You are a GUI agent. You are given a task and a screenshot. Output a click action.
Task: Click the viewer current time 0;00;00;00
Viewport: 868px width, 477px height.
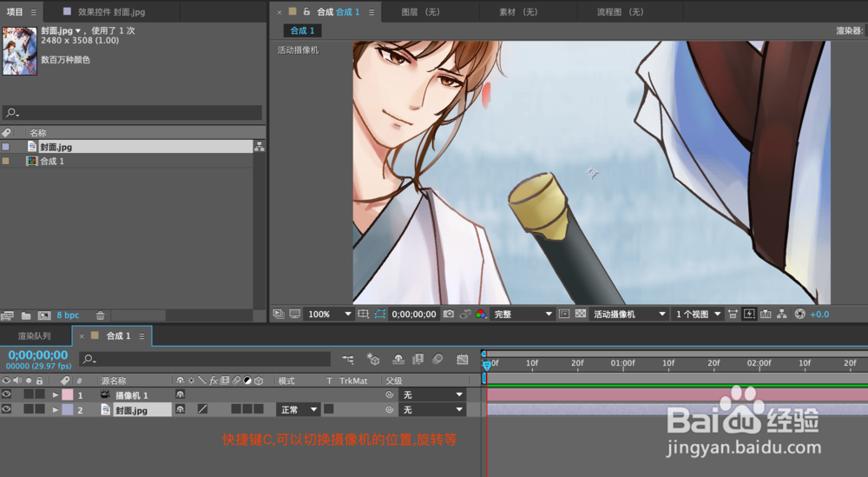click(x=414, y=315)
